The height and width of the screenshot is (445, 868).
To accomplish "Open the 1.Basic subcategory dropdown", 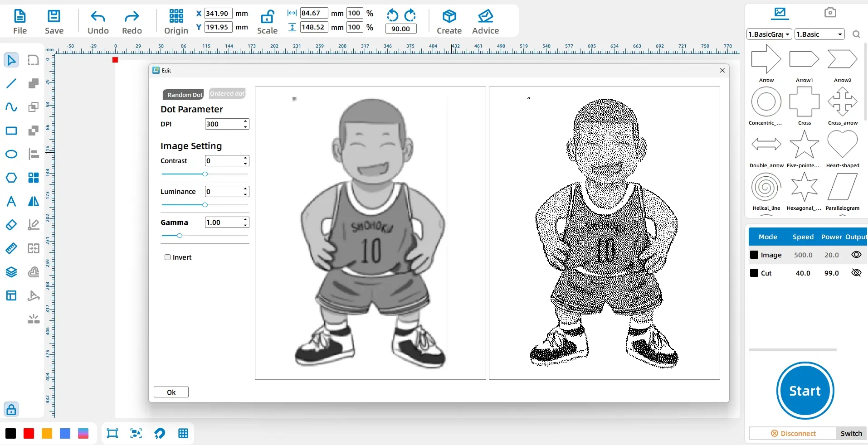I will 819,34.
